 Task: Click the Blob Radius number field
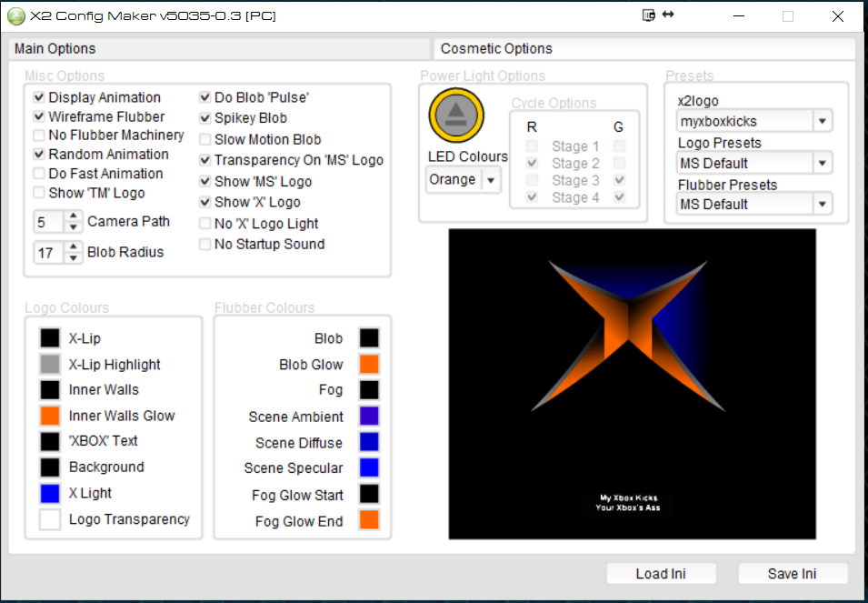click(49, 253)
